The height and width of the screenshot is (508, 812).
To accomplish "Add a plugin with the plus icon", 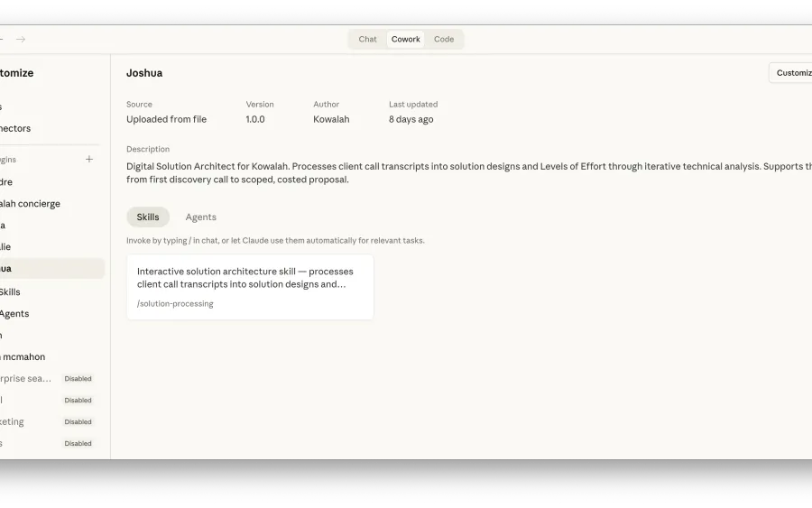I will 89,159.
